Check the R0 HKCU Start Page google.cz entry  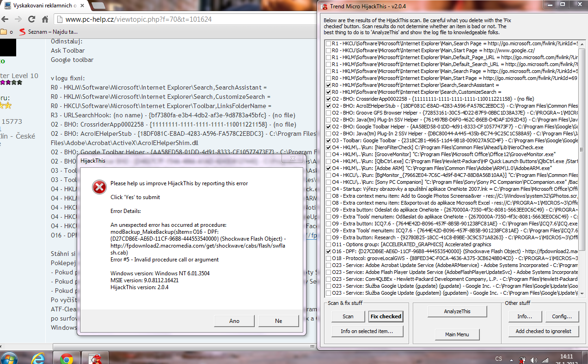click(328, 50)
